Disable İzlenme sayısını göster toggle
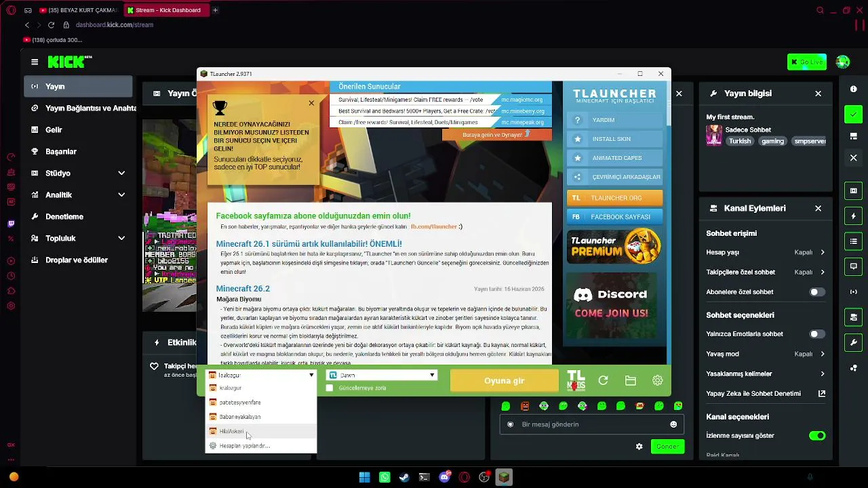868x488 pixels. (x=817, y=436)
